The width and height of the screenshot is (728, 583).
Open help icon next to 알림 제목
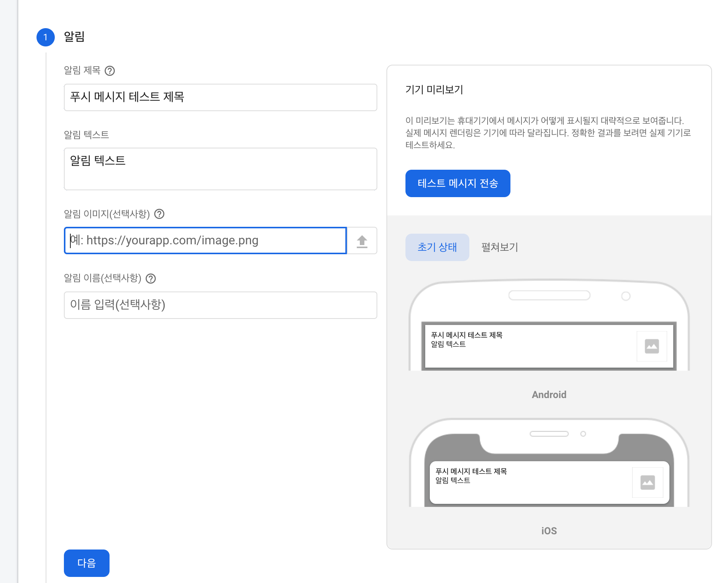click(110, 71)
